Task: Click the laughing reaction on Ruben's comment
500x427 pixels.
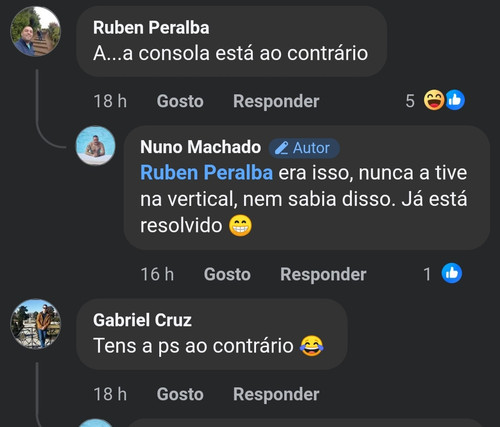Action: (434, 100)
